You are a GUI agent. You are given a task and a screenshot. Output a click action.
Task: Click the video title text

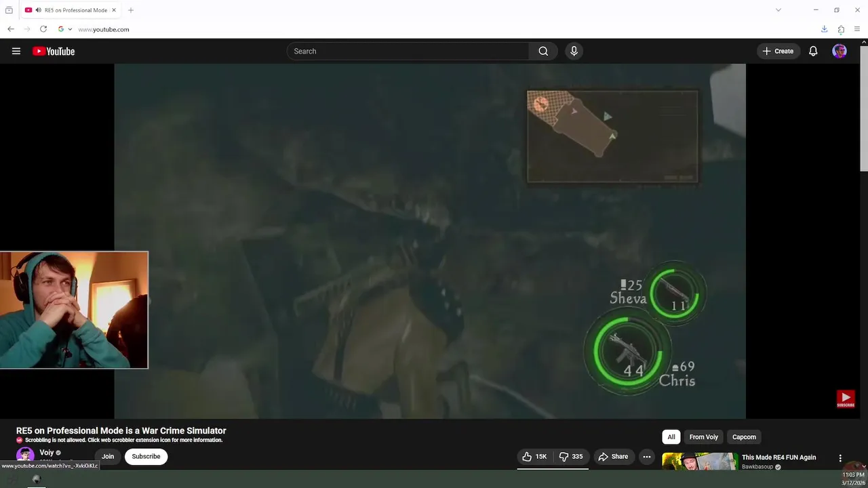coord(121,430)
